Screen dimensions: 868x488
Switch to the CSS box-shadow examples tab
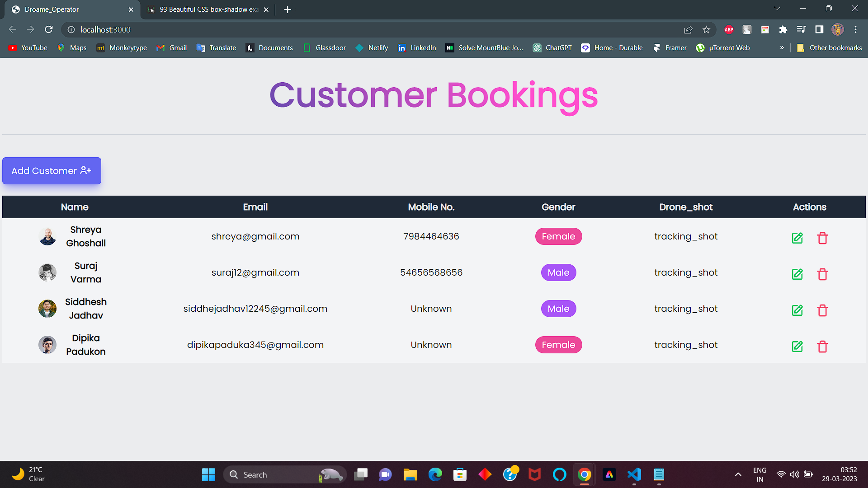tap(206, 9)
